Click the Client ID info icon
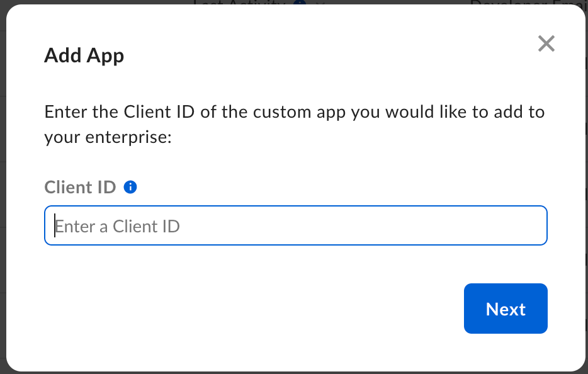The height and width of the screenshot is (374, 588). [130, 187]
